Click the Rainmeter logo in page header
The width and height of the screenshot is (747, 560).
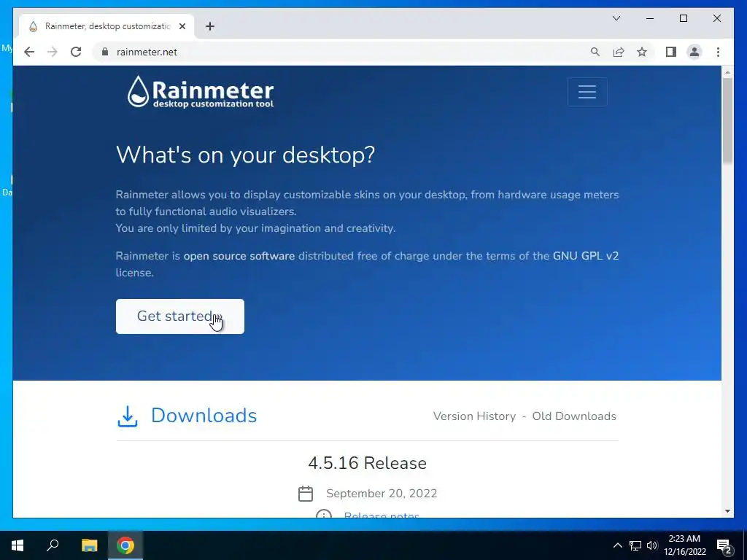tap(201, 91)
